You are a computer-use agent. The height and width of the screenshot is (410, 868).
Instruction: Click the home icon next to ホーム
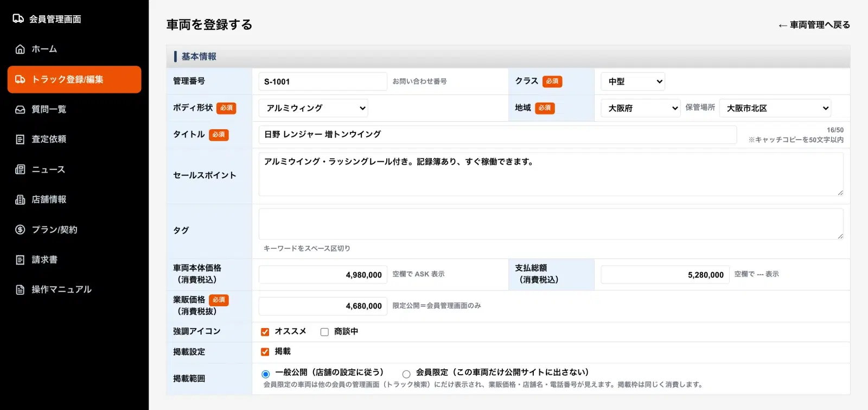(20, 49)
